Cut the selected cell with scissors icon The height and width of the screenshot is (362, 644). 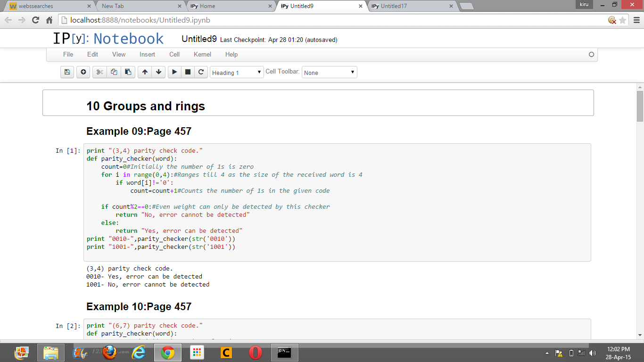pos(99,72)
